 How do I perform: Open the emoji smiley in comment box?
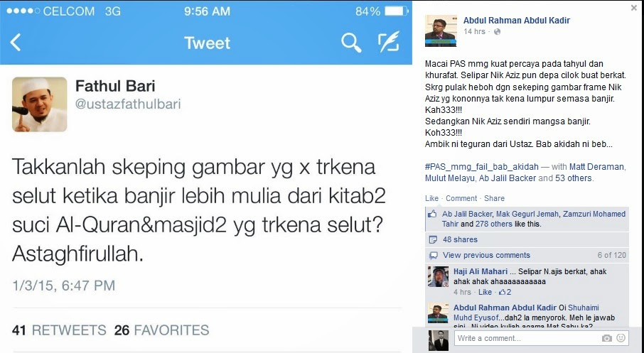click(621, 338)
